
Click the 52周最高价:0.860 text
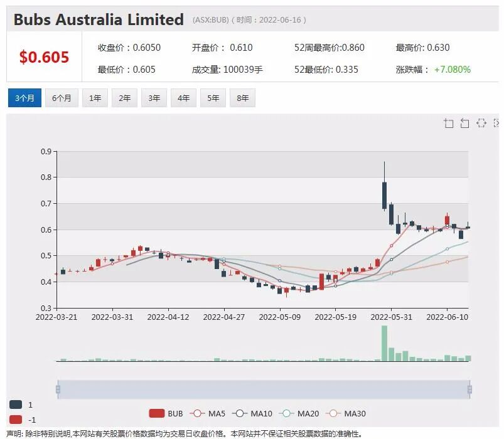coord(330,48)
